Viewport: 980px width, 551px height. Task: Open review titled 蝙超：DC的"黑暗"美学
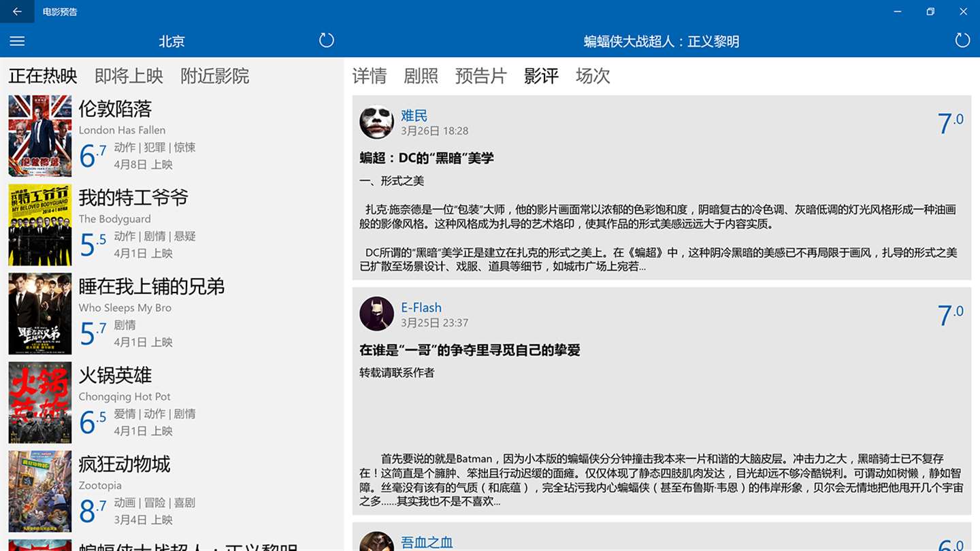(x=427, y=158)
